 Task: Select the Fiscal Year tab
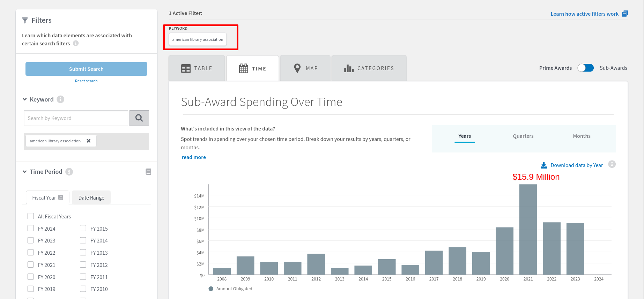tap(48, 197)
